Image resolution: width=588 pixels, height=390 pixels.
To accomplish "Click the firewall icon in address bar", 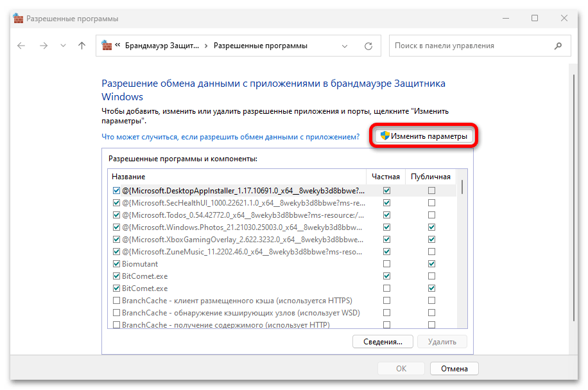I will click(x=107, y=46).
